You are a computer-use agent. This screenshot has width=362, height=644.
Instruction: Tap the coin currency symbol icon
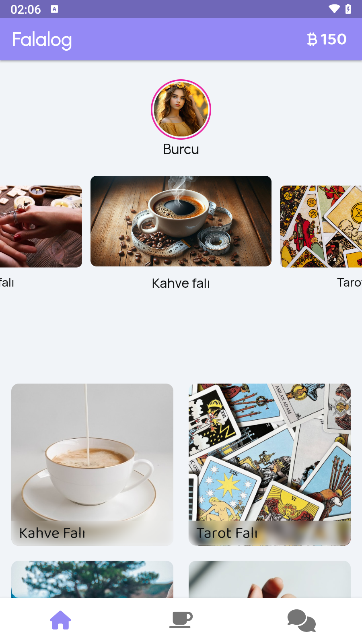tap(312, 39)
